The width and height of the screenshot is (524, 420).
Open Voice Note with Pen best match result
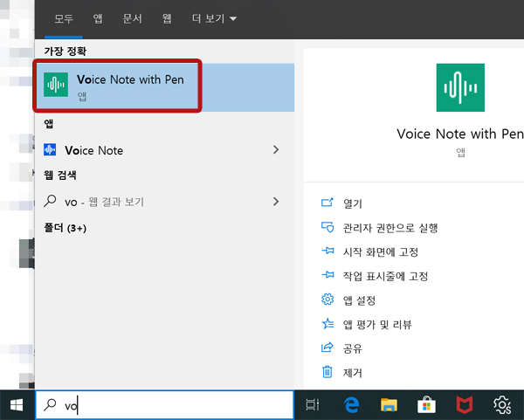165,87
